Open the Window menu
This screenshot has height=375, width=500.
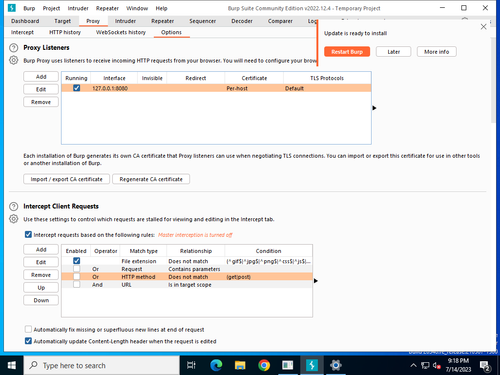[x=137, y=8]
